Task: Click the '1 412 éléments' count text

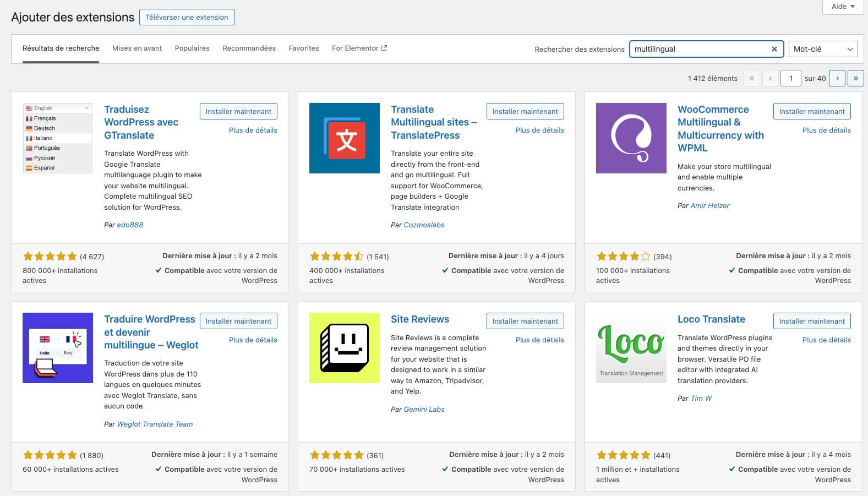Action: pyautogui.click(x=712, y=78)
